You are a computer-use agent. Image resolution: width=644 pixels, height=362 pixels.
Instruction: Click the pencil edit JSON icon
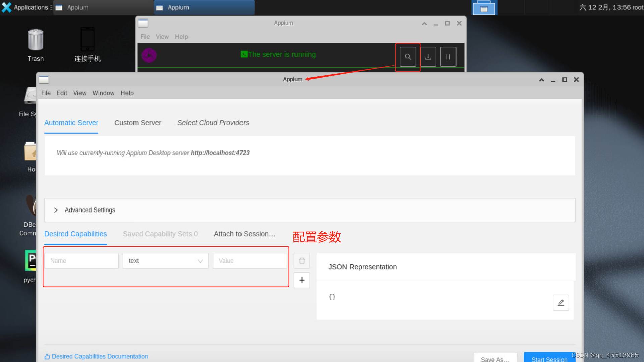tap(560, 303)
